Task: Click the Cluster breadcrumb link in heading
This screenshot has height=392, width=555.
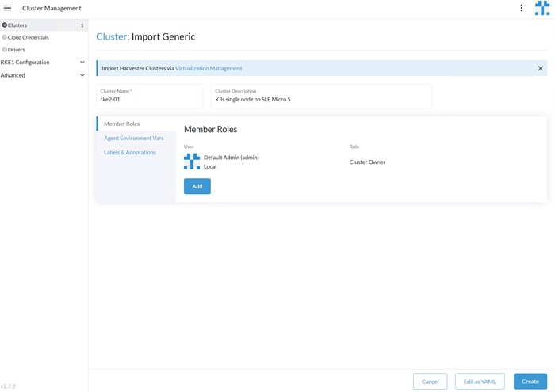Action: pyautogui.click(x=113, y=36)
